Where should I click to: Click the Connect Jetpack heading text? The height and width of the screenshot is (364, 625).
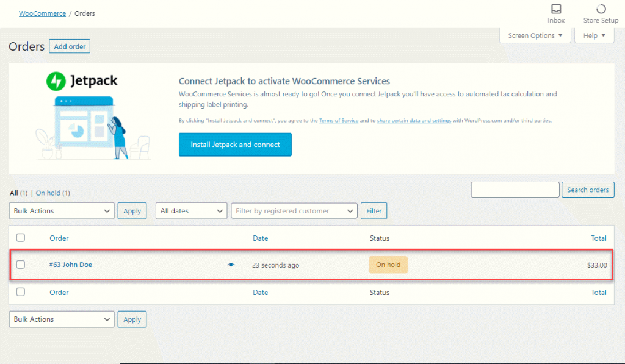284,81
